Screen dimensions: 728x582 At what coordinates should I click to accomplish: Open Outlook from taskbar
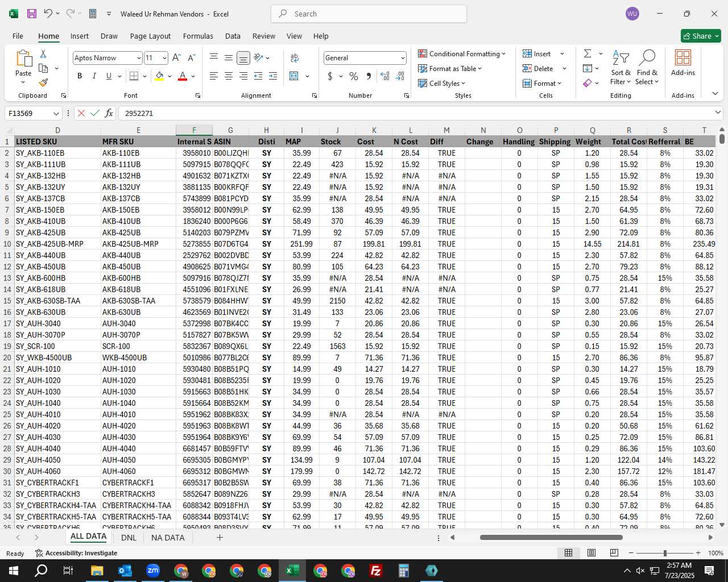(x=125, y=571)
